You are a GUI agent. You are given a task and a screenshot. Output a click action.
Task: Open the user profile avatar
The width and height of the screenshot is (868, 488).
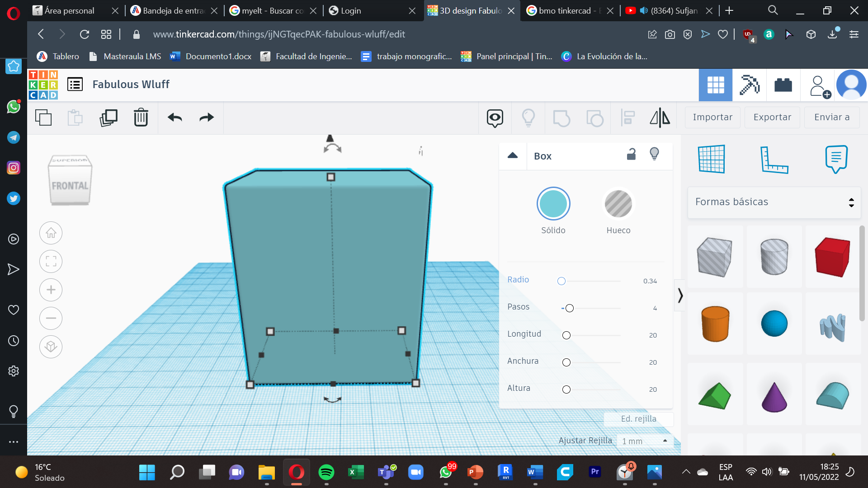pyautogui.click(x=851, y=84)
